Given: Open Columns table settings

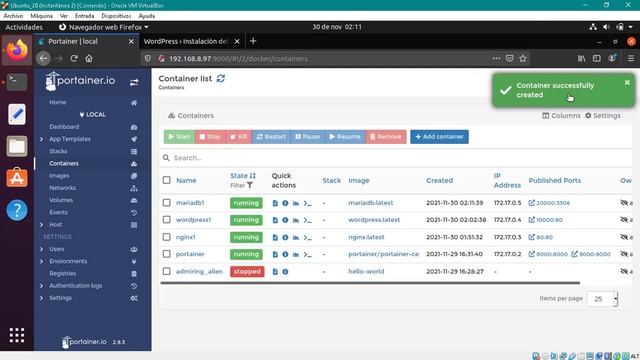Looking at the screenshot, I should (x=561, y=116).
